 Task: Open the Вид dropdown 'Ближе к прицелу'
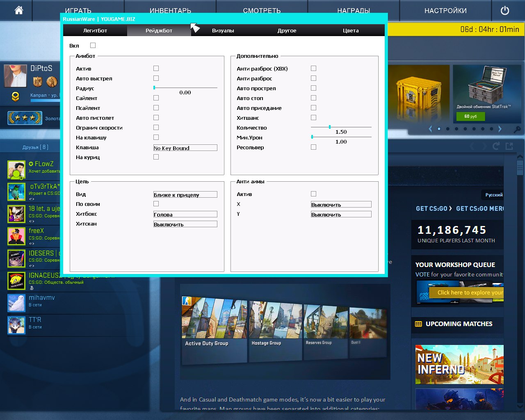coord(185,195)
